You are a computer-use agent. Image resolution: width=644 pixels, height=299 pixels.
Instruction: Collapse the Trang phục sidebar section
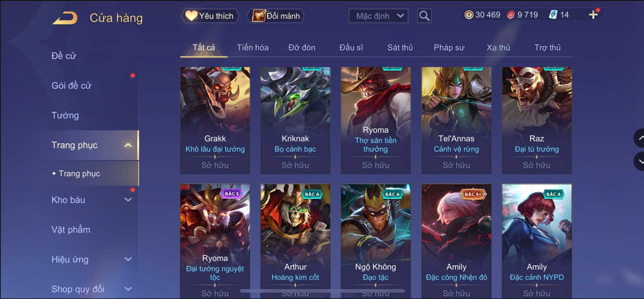pyautogui.click(x=128, y=145)
